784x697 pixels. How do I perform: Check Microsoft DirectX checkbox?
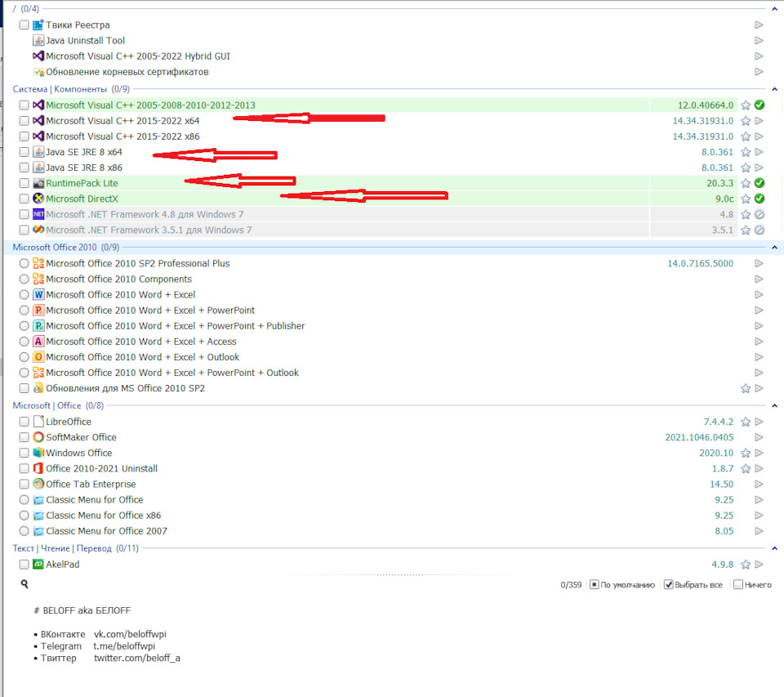(x=24, y=198)
